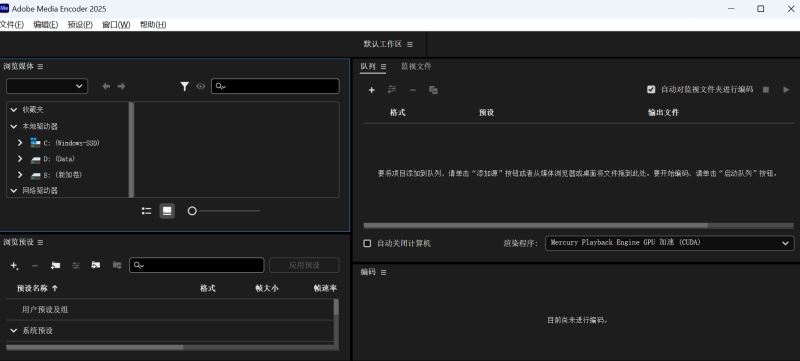Click the 帧速率 column header in presets
800x361 pixels.
(x=325, y=288)
